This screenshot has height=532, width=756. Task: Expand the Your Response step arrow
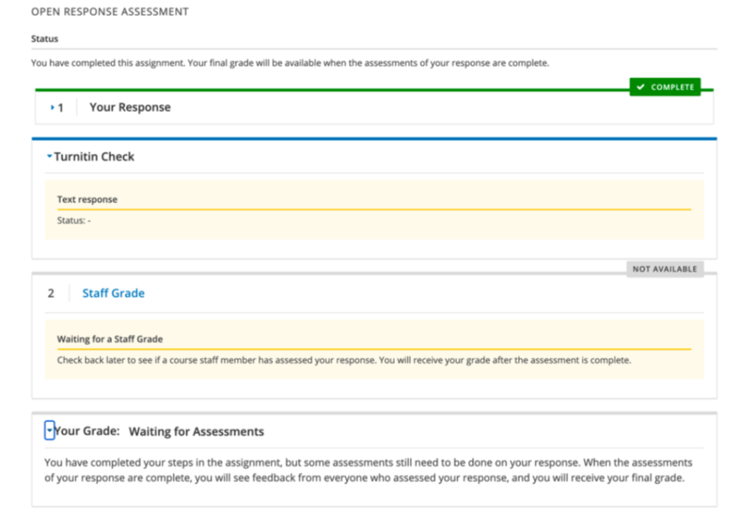coord(52,108)
